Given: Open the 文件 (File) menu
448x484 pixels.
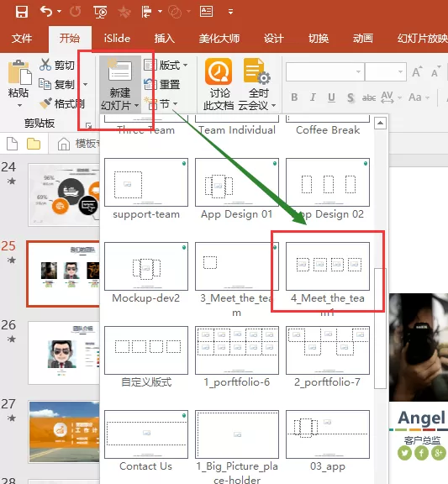Looking at the screenshot, I should [22, 39].
